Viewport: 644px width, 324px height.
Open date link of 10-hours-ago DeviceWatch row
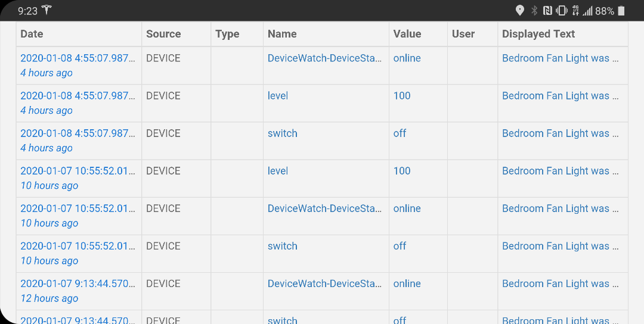pos(78,208)
